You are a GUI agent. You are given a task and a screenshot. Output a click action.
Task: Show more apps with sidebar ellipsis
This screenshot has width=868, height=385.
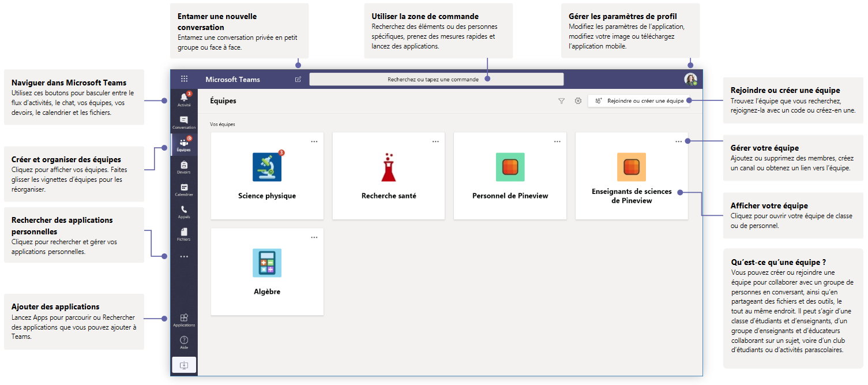tap(184, 256)
